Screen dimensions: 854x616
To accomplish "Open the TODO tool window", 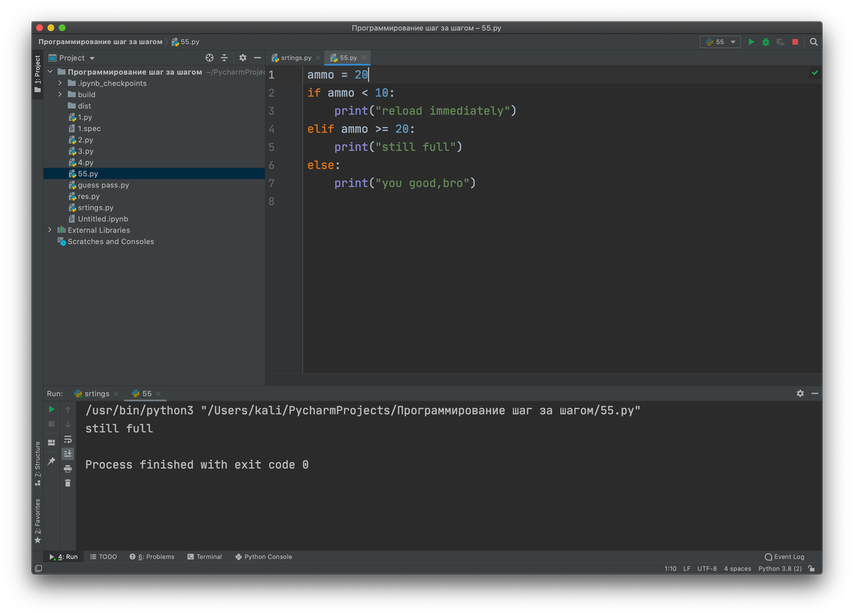I will coord(104,557).
